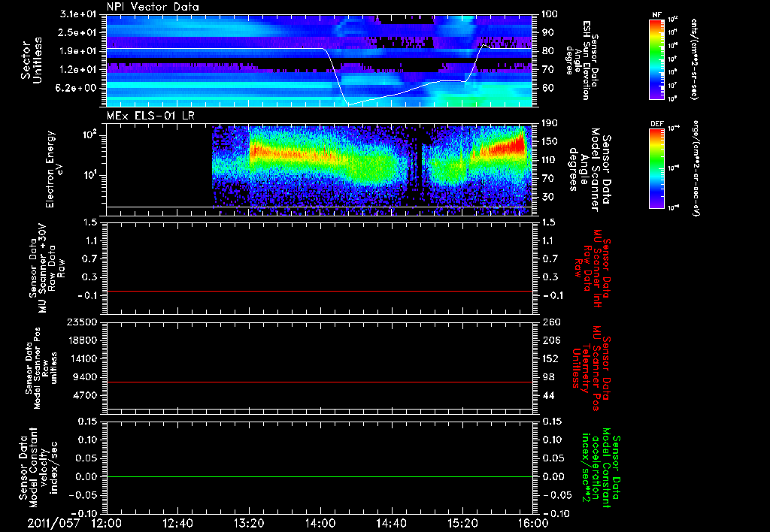
Task: Click the "44" telemetry tick label
Action: 548,395
